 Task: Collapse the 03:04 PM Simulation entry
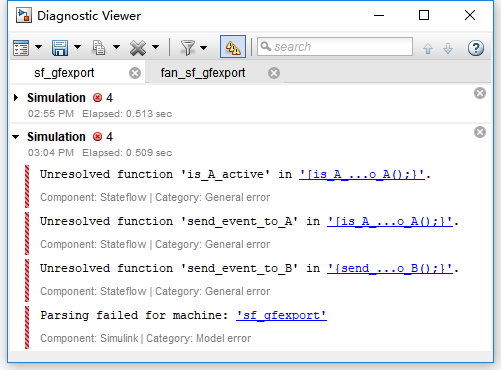click(x=16, y=137)
